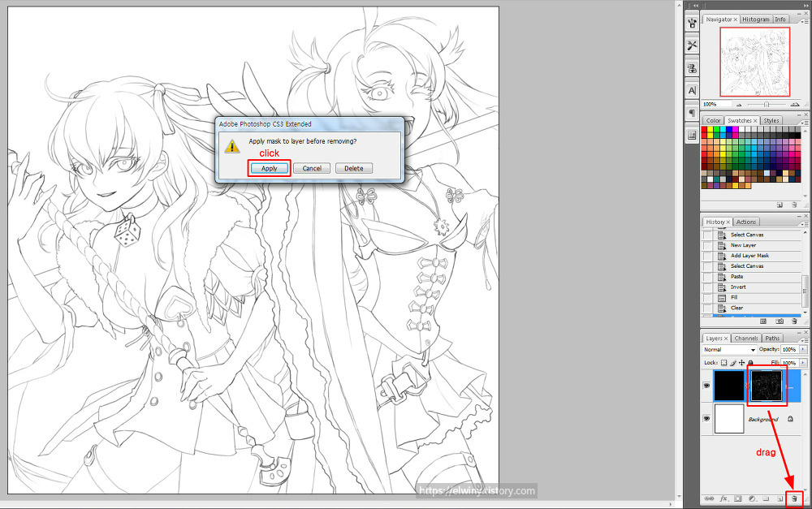This screenshot has width=812, height=509.
Task: Pick the pure blue swatch in the top row
Action: point(729,129)
